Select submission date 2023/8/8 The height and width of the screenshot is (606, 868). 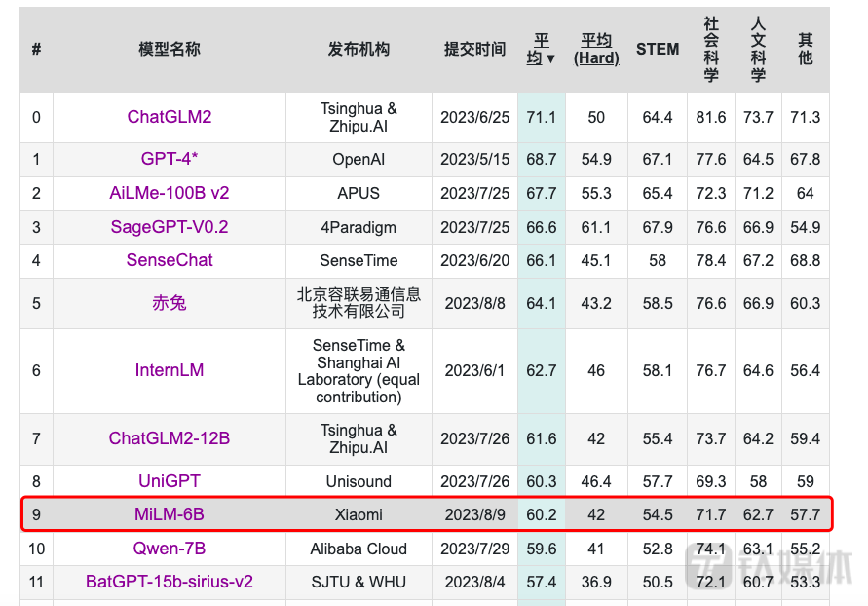(474, 303)
